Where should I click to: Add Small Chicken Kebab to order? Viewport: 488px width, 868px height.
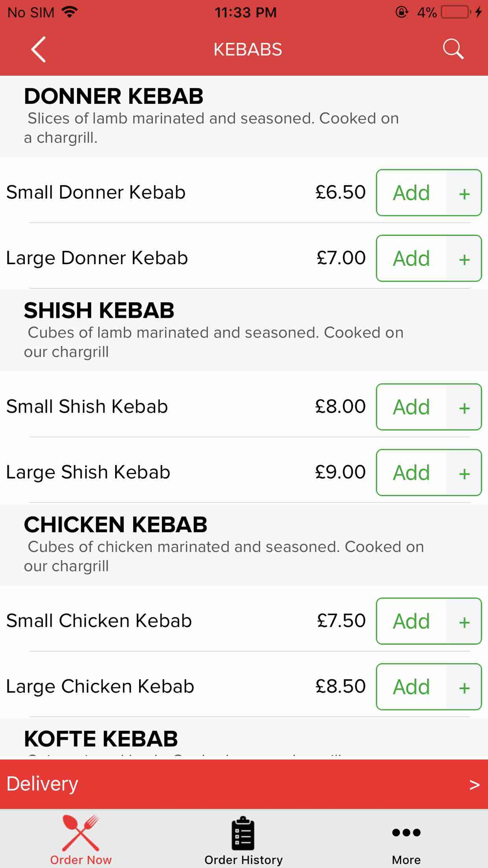point(411,621)
